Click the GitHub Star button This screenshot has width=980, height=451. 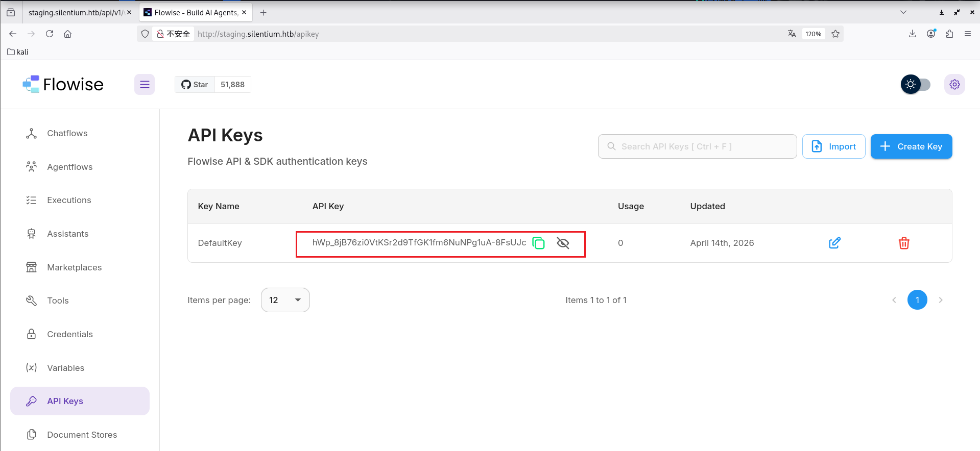[x=195, y=84]
